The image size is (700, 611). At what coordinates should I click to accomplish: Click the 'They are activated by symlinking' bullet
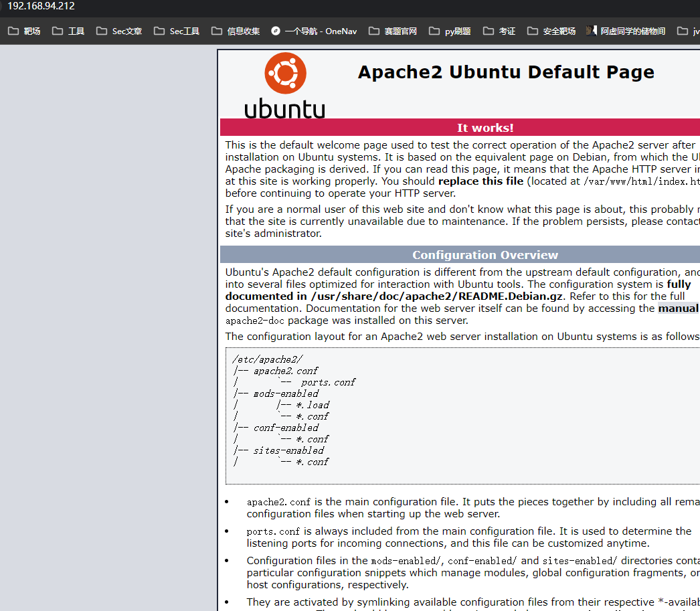coord(473,602)
